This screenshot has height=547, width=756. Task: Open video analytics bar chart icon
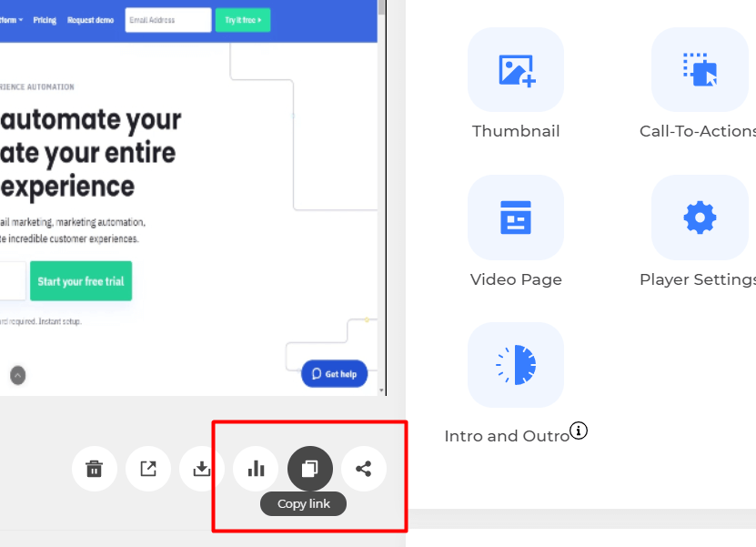pos(256,469)
